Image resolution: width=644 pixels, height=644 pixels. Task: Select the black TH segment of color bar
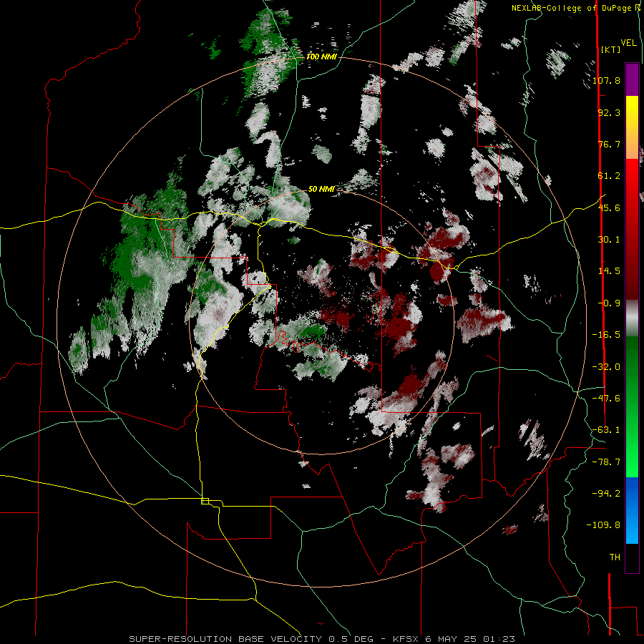point(632,557)
